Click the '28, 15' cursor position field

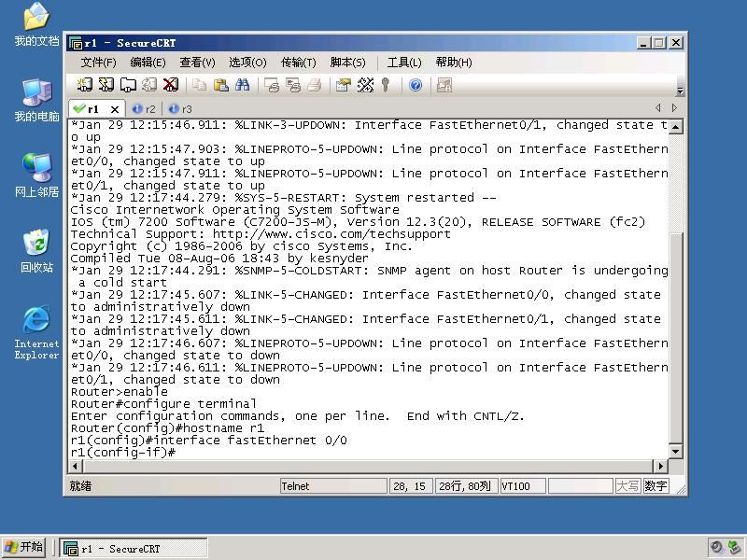pos(411,486)
